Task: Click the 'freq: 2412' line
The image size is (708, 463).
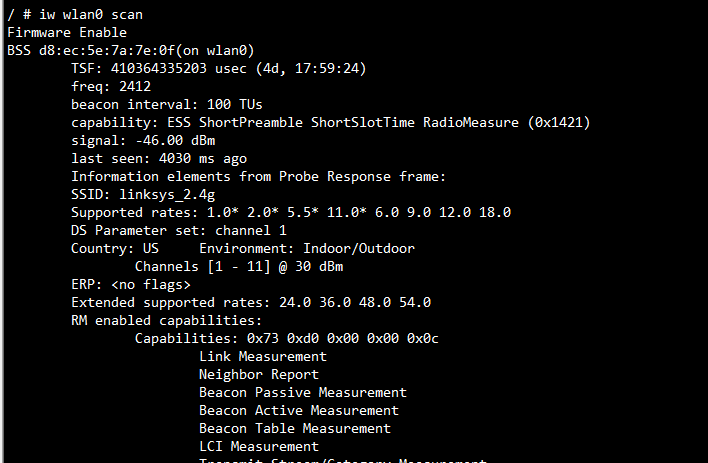Action: (111, 86)
